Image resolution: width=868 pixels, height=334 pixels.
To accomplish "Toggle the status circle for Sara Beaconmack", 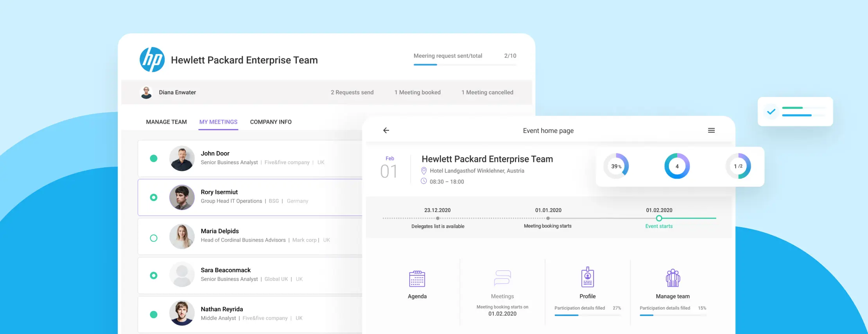I will point(154,275).
